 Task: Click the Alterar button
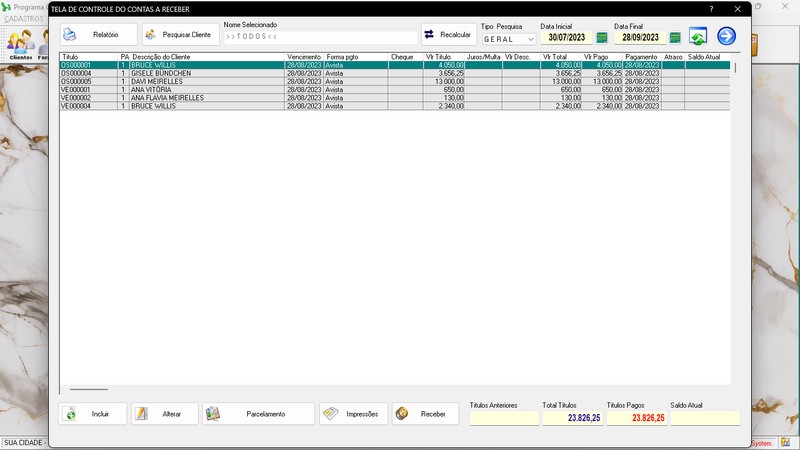click(165, 414)
